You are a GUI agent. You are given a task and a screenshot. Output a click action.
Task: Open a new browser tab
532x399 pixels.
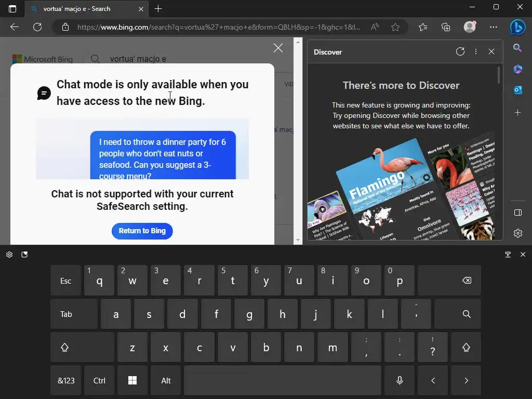point(158,9)
